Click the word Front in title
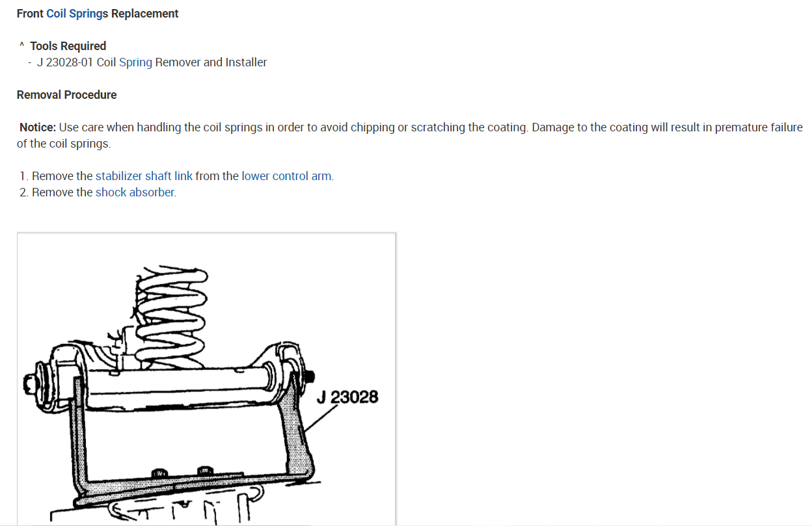The image size is (812, 526). point(30,14)
